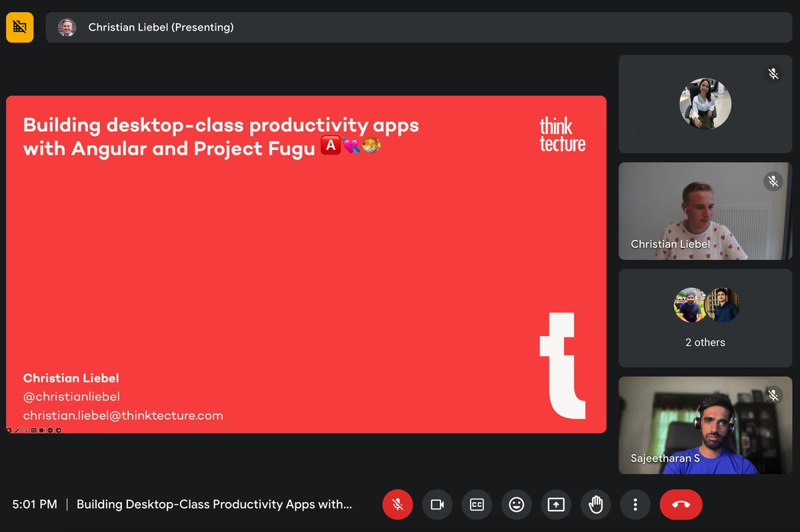Click the thinktecture logo on slide
The image size is (800, 532).
click(x=563, y=135)
